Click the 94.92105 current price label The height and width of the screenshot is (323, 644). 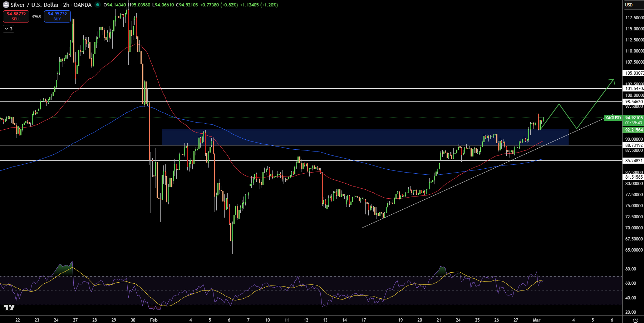pyautogui.click(x=634, y=118)
